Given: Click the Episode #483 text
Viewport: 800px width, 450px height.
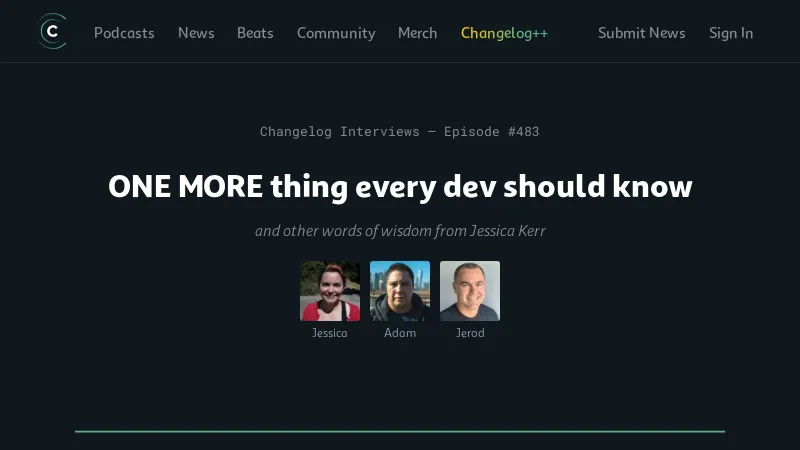Looking at the screenshot, I should point(491,132).
